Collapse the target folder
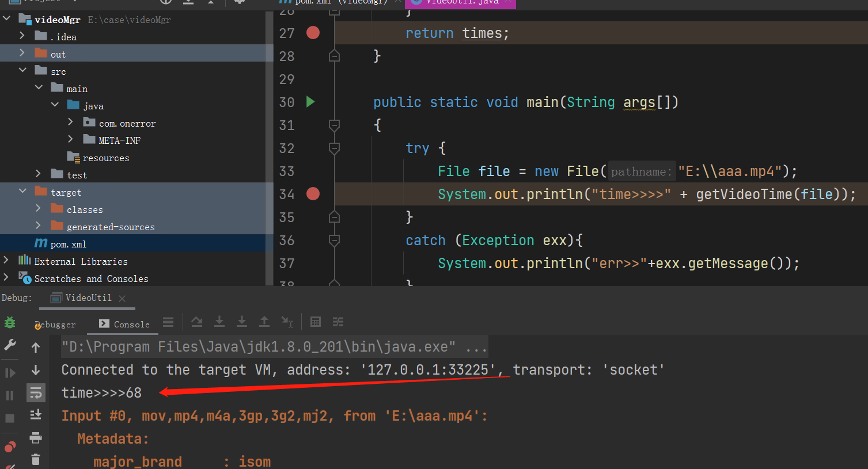This screenshot has height=469, width=868. pos(22,191)
